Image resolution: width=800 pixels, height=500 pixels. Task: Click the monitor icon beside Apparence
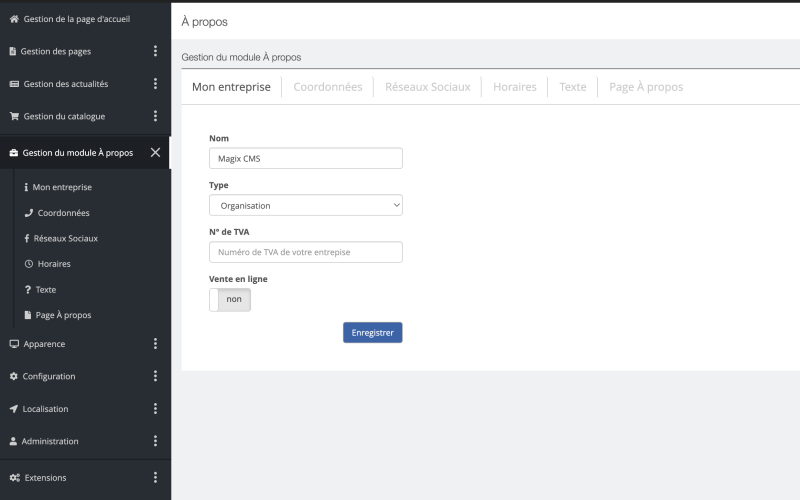click(x=14, y=344)
